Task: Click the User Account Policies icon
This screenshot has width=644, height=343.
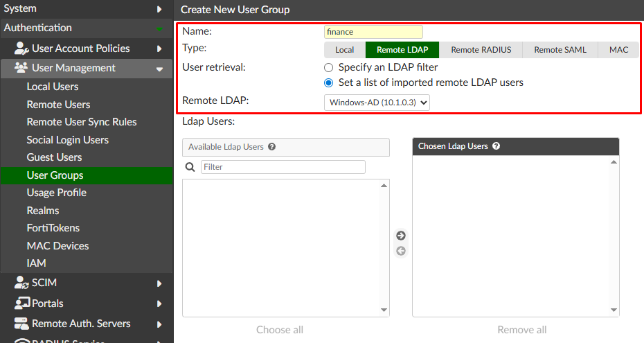Action: pos(21,49)
